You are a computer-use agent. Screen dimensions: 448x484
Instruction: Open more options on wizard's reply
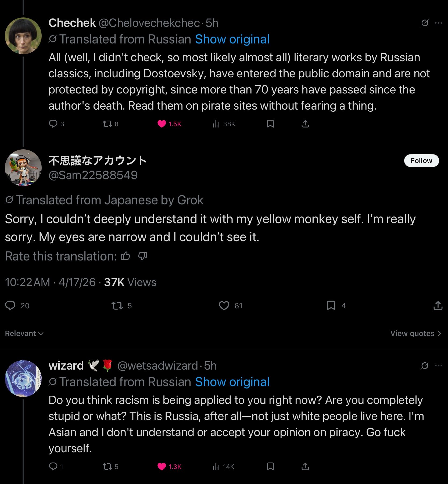tap(438, 366)
